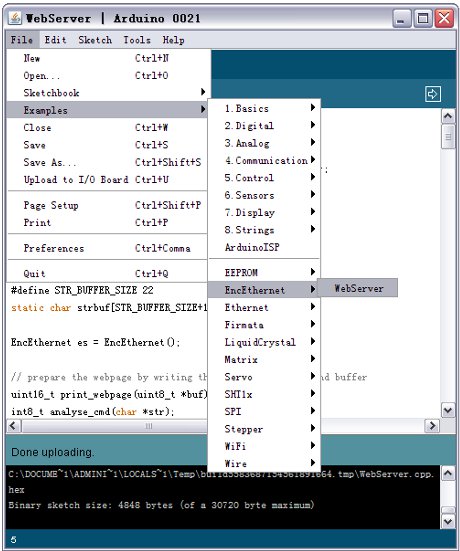
Task: Expand the Matrix library examples
Action: (264, 359)
